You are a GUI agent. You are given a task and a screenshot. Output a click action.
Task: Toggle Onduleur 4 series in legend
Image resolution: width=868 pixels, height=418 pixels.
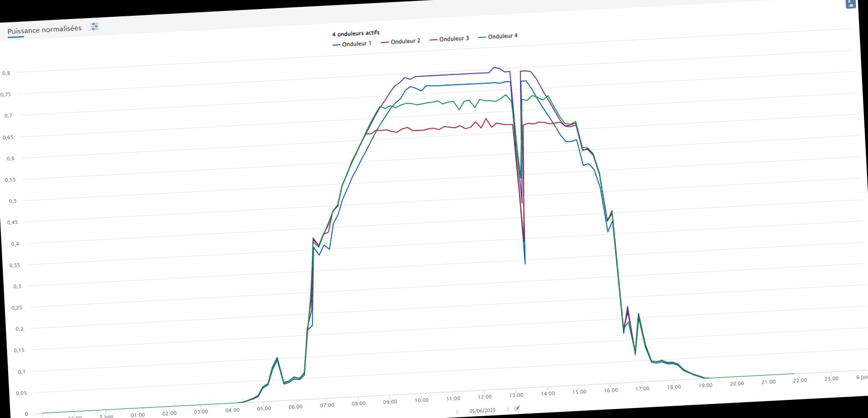pos(498,36)
